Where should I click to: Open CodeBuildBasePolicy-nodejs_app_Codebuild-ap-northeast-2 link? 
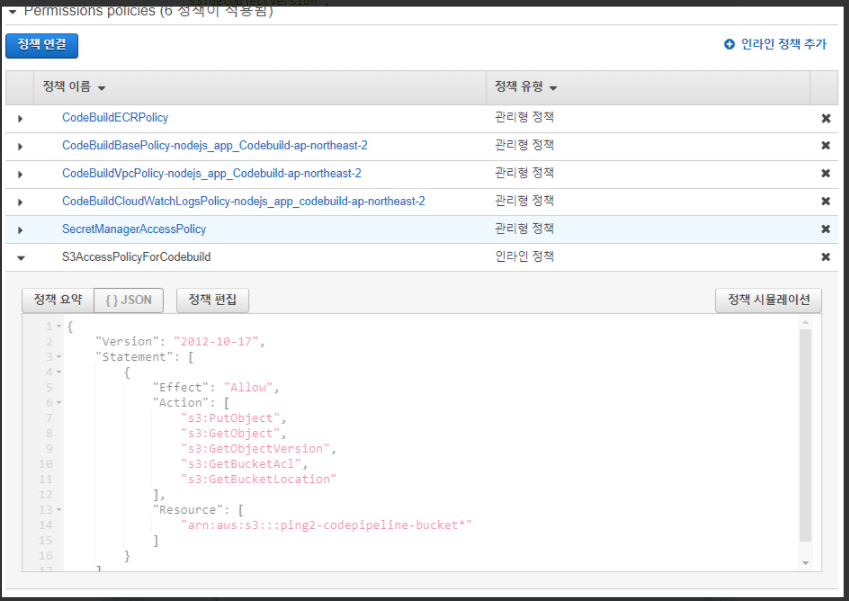(214, 146)
